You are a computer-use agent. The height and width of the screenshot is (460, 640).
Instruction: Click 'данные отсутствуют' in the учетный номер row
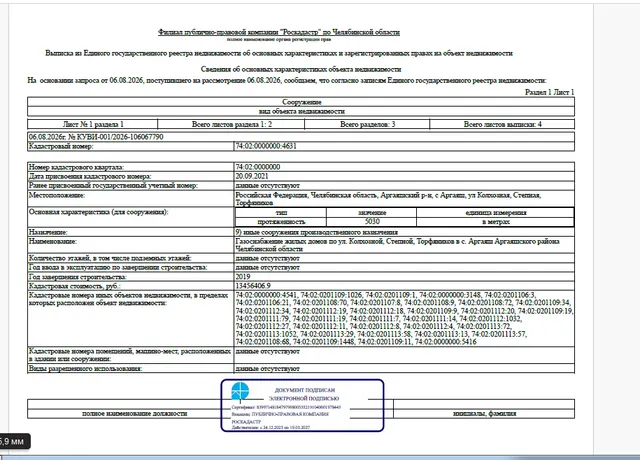(x=267, y=185)
